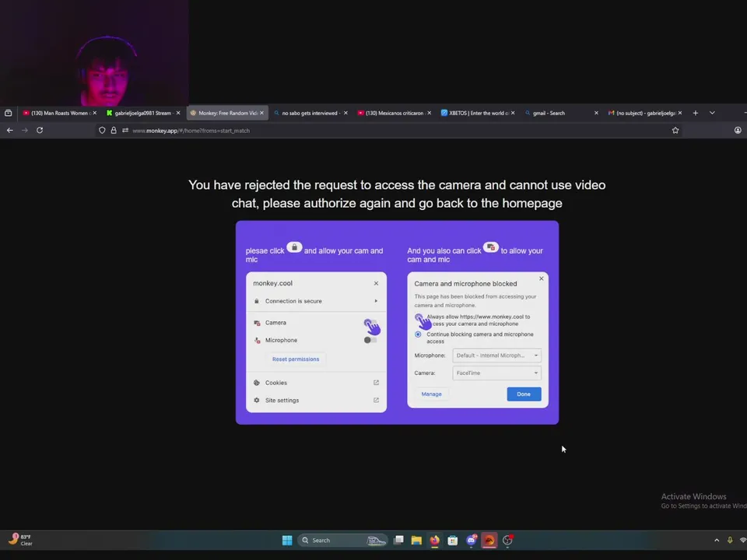Close the Man Roasts Women tab
Screen dimensions: 747x560
click(x=94, y=113)
